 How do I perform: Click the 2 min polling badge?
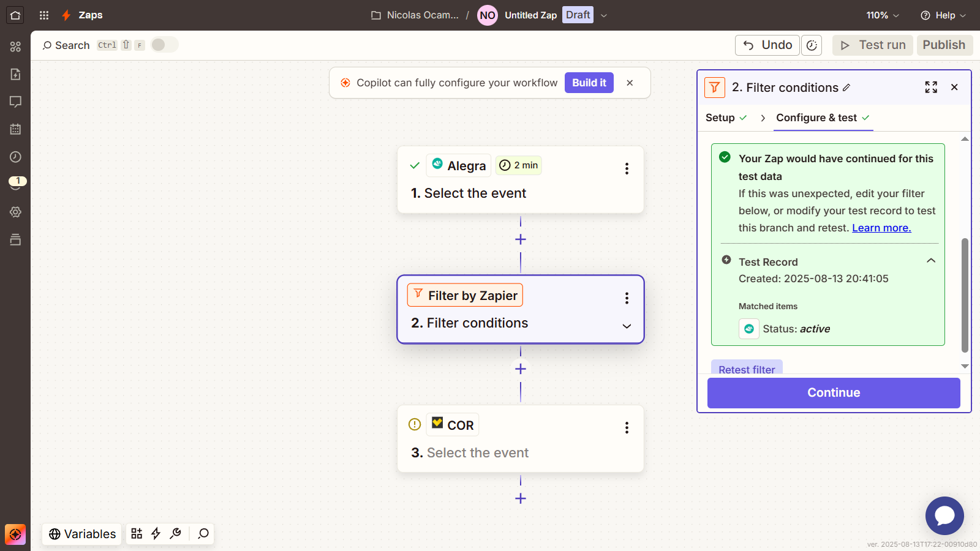(x=519, y=165)
